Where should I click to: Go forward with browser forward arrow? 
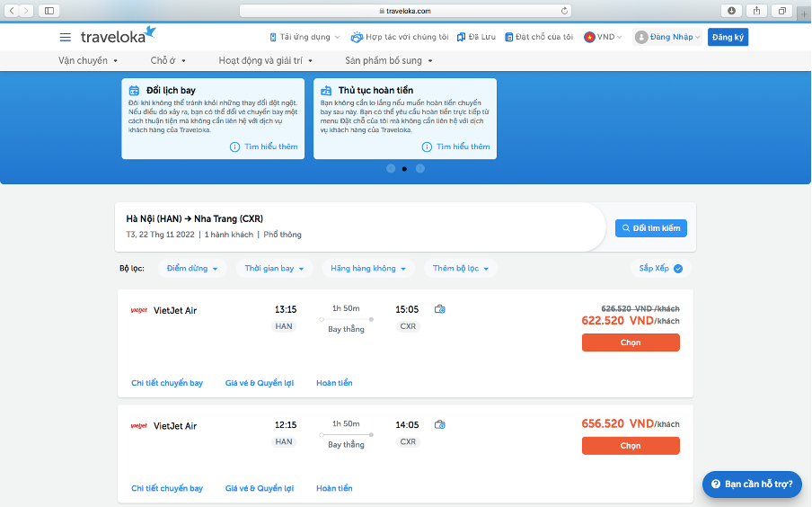point(26,11)
